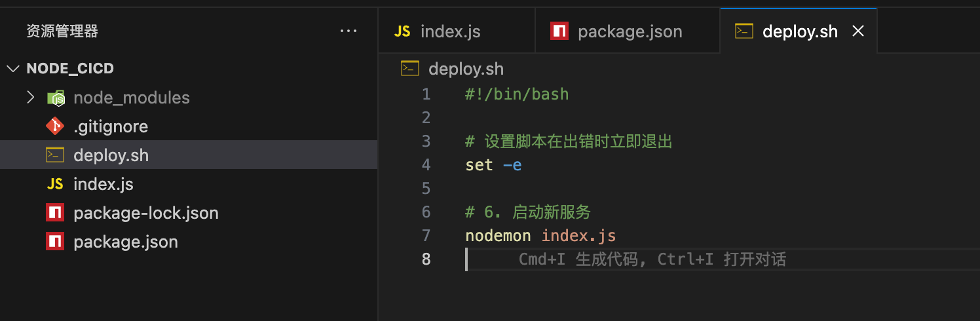
Task: Place cursor on the nodemon index.js line
Action: click(540, 235)
